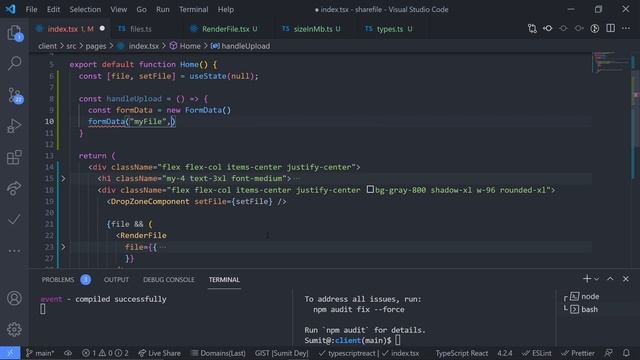Click the compare changes icon in editor toolbar
The image size is (640, 360).
532,29
